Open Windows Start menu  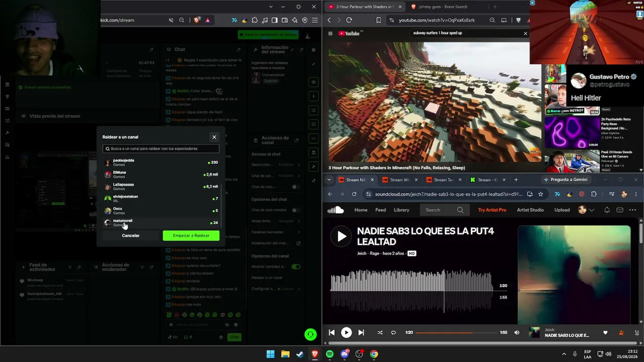click(270, 354)
